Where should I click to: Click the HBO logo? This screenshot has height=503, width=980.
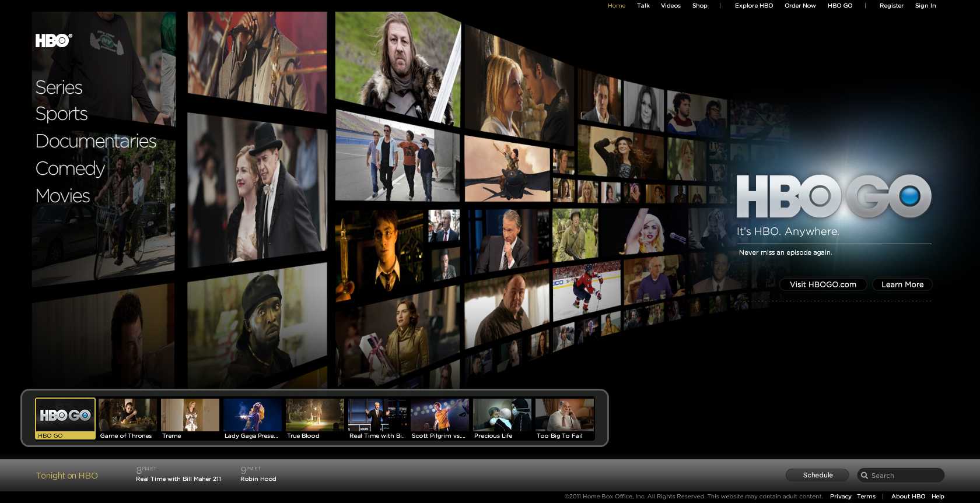click(x=54, y=40)
